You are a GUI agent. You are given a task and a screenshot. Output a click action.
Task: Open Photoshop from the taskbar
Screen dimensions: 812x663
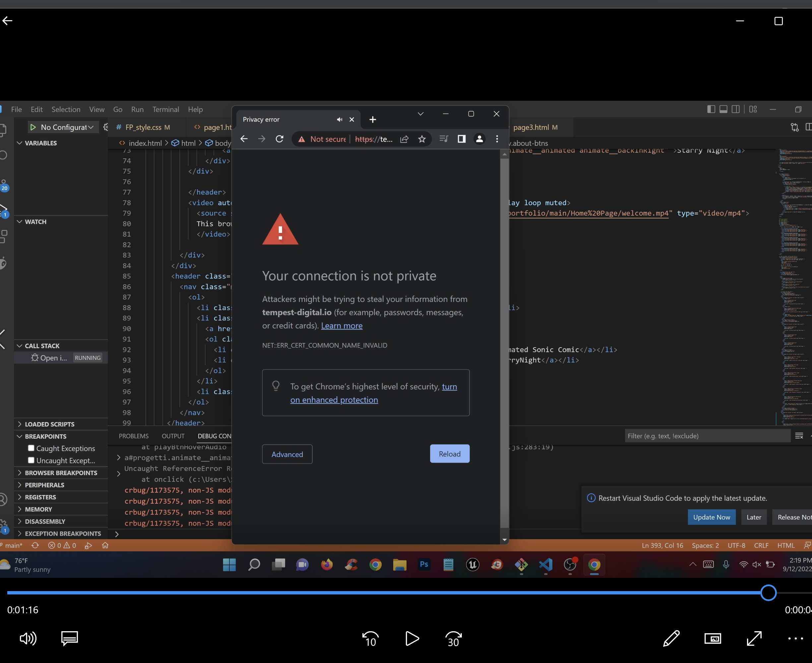[424, 565]
